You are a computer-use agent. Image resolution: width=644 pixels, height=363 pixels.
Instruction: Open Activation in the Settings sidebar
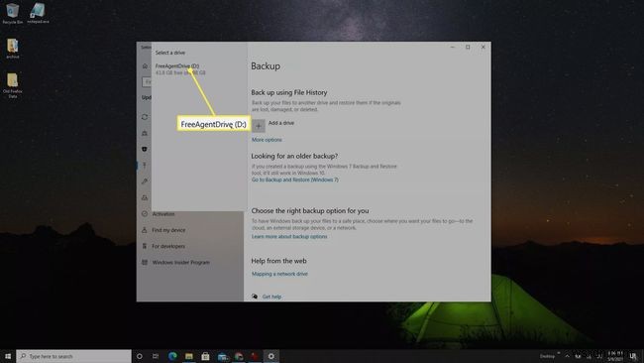[163, 214]
